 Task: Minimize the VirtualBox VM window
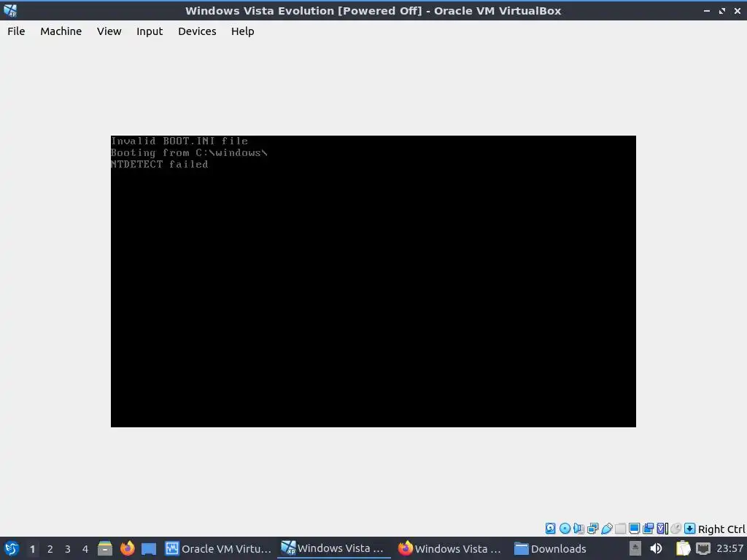pos(706,10)
